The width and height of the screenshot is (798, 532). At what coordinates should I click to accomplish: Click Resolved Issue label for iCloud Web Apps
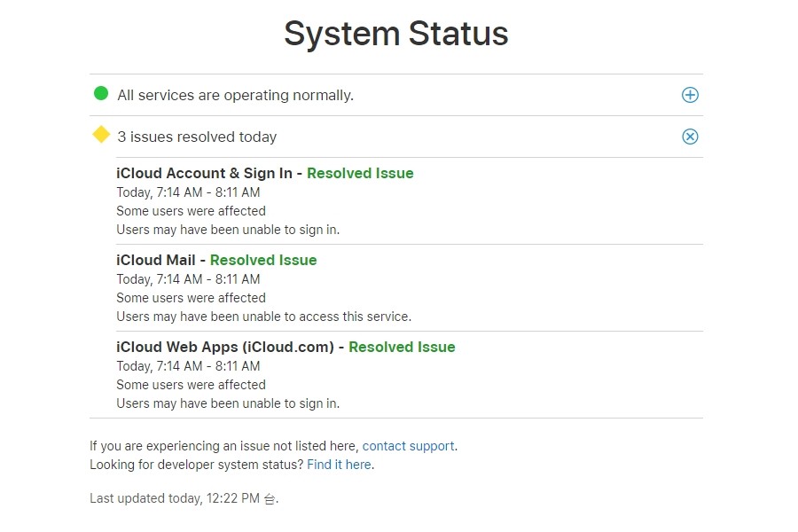(402, 347)
